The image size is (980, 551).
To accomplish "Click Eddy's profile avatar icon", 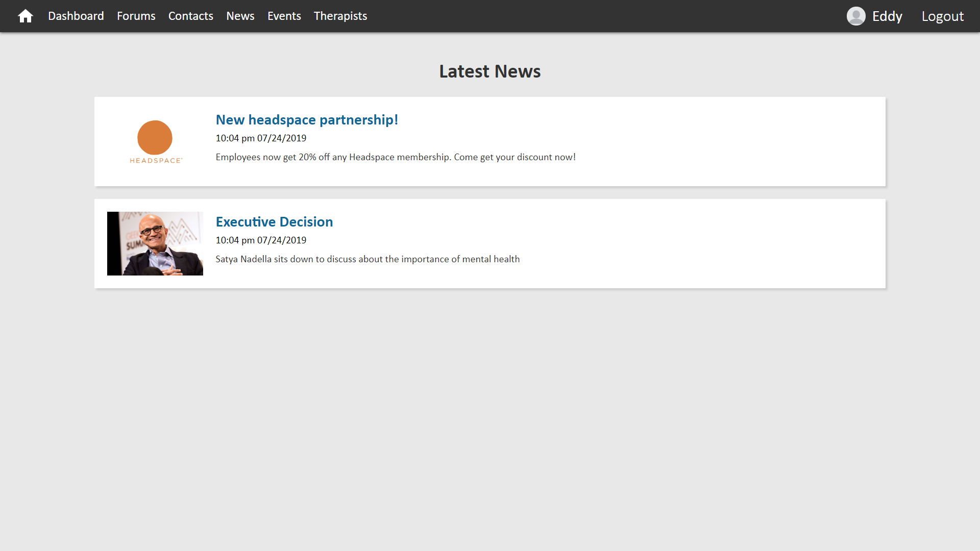I will tap(855, 16).
